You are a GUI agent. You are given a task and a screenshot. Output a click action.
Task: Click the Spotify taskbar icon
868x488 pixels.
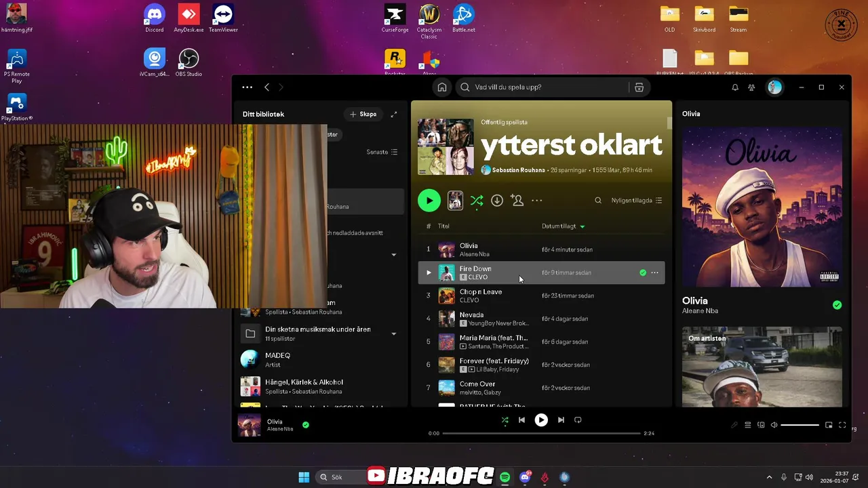pos(505,477)
